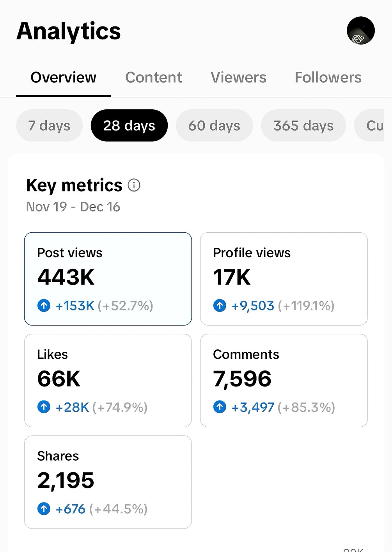The height and width of the screenshot is (552, 392).
Task: Select the 28 days range
Action: tap(129, 126)
